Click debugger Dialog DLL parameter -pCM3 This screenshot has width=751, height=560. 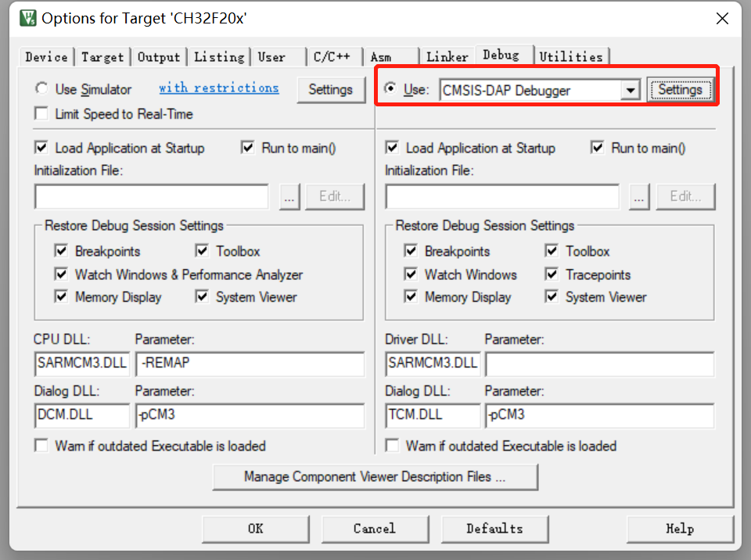[600, 415]
